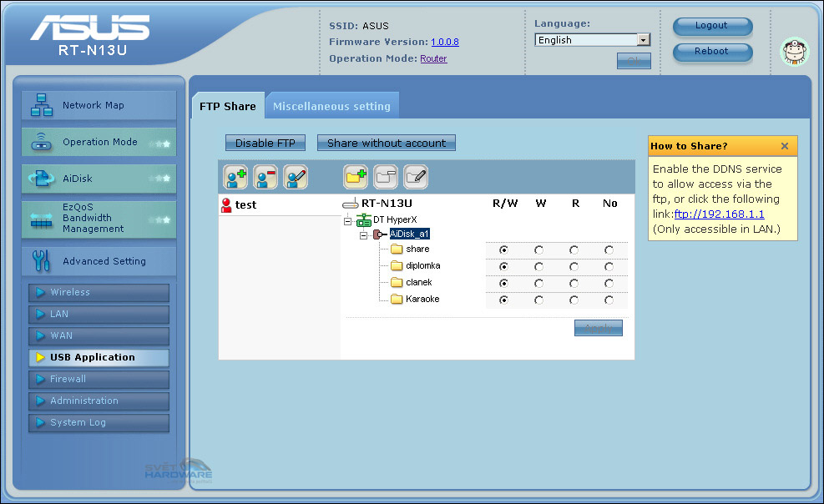Viewport: 824px width, 504px height.
Task: Click the modify user account icon
Action: click(296, 177)
